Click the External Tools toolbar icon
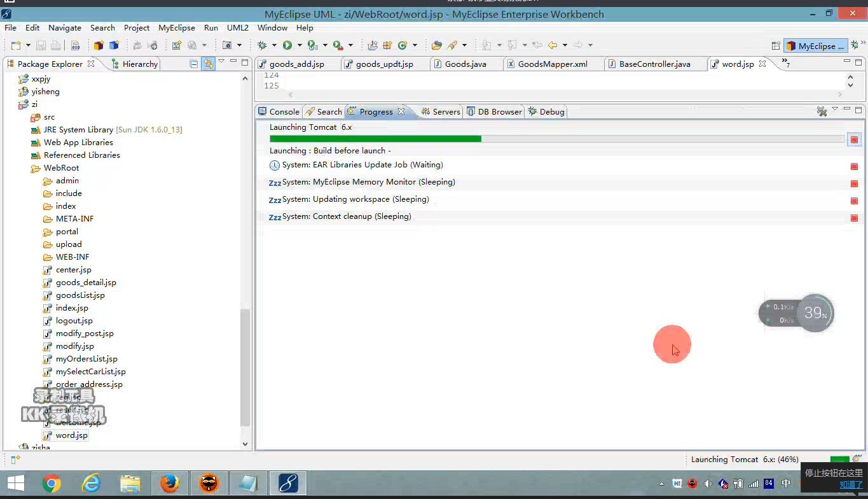This screenshot has width=868, height=499. tap(338, 45)
